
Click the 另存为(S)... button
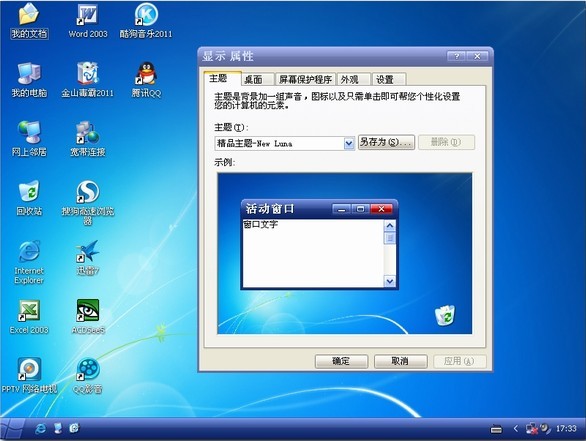386,142
